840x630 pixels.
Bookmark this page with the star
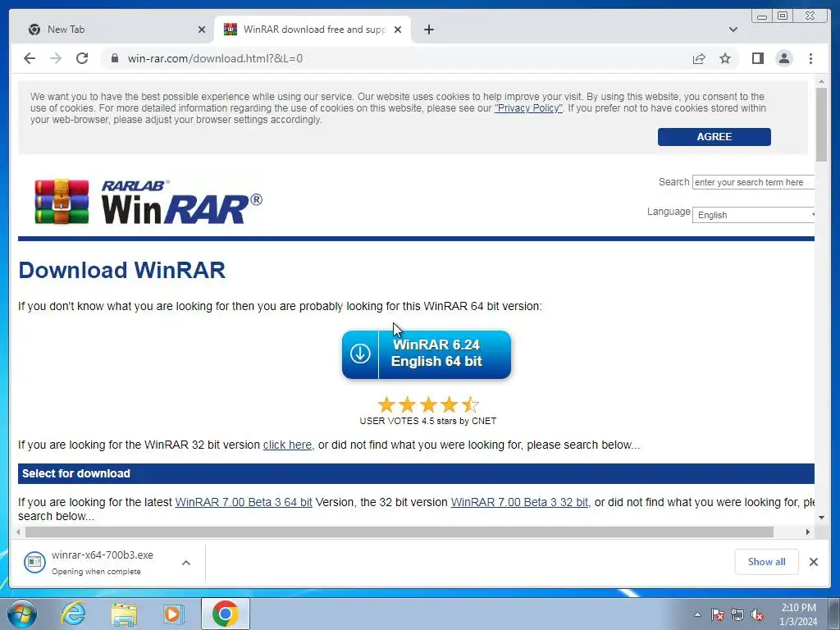(x=725, y=58)
